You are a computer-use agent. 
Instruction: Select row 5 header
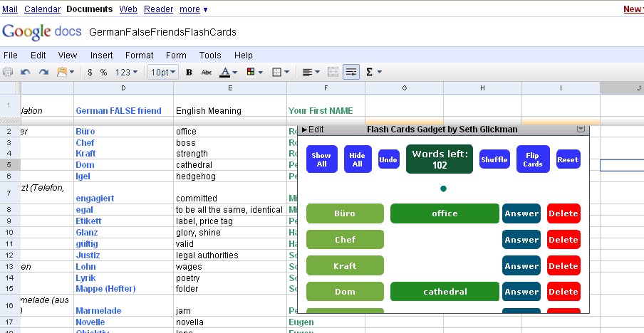point(9,165)
